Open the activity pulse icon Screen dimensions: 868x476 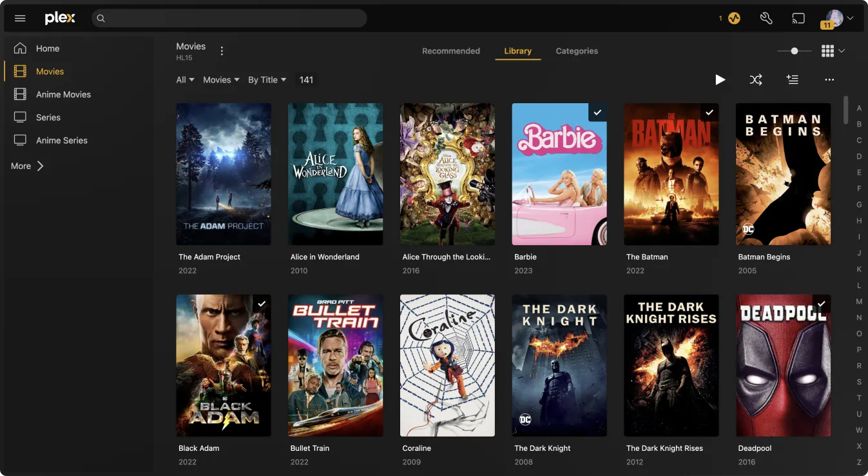point(734,18)
